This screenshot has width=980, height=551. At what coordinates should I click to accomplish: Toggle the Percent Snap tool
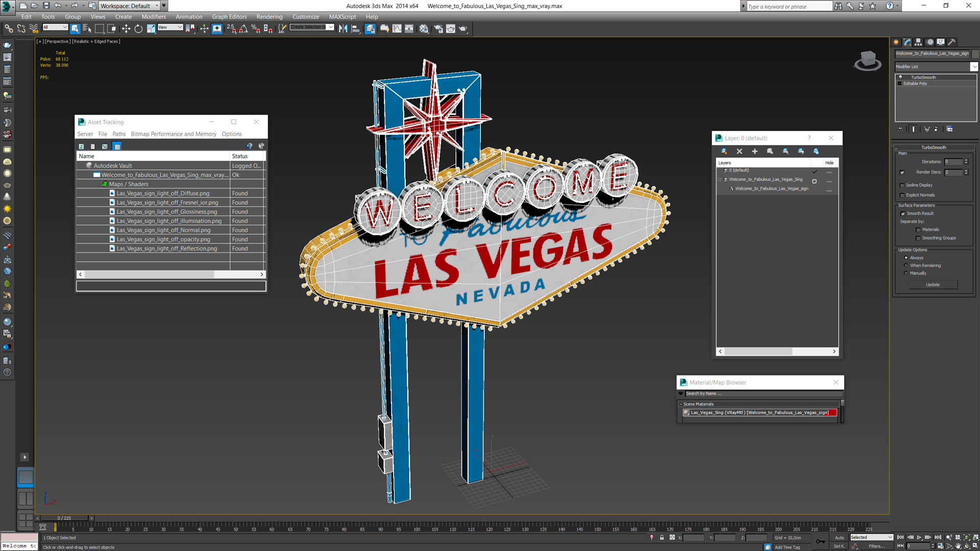tap(256, 29)
